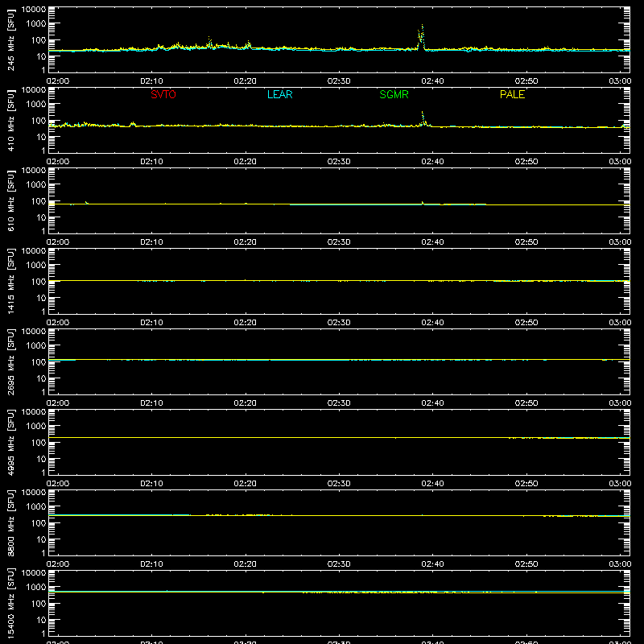Image resolution: width=644 pixels, height=644 pixels.
Task: Click the 1415 MHz [SFU] axis title
Action: [11, 281]
